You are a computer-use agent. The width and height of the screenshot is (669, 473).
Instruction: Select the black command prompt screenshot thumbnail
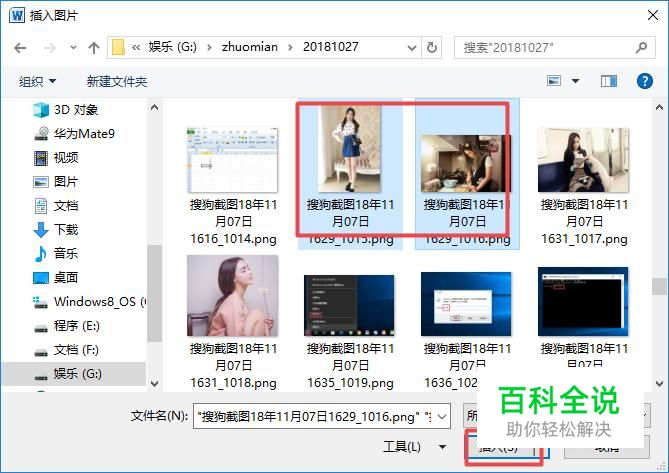point(583,302)
